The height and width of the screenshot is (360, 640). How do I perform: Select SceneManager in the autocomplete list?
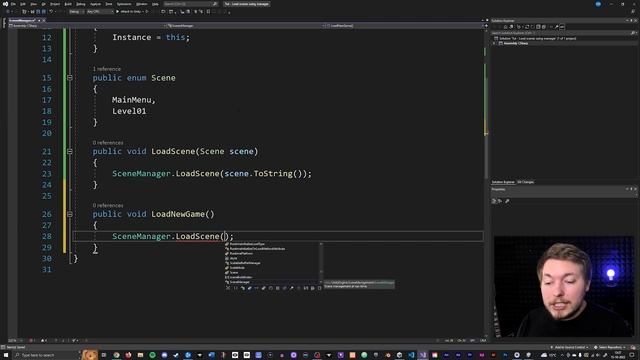(272, 282)
